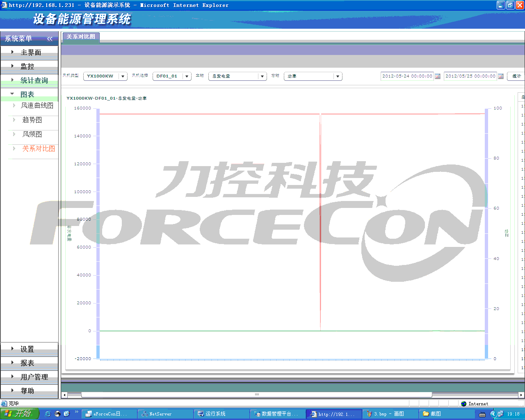Expand the 统计查询 menu section
This screenshot has width=525, height=420.
[30, 80]
